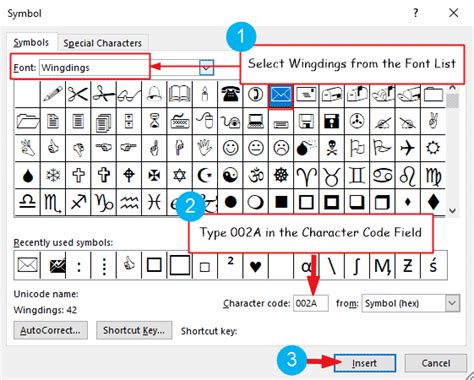The width and height of the screenshot is (474, 380).
Task: Choose the black telephone symbol
Action: coord(230,94)
